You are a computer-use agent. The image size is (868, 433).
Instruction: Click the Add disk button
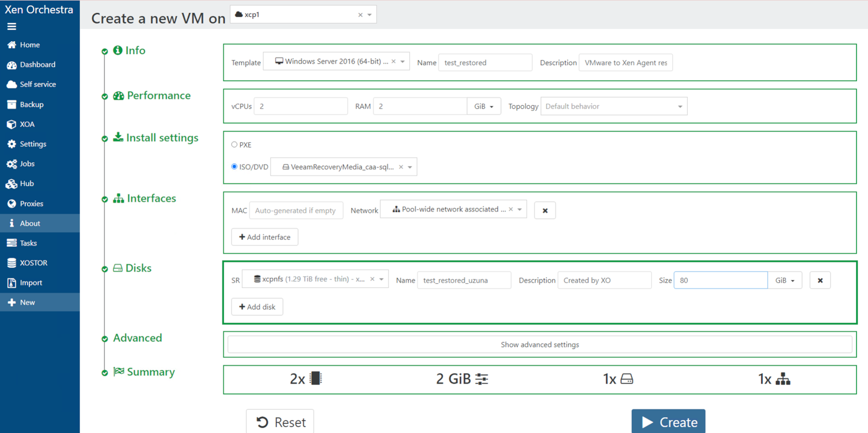[x=257, y=307]
